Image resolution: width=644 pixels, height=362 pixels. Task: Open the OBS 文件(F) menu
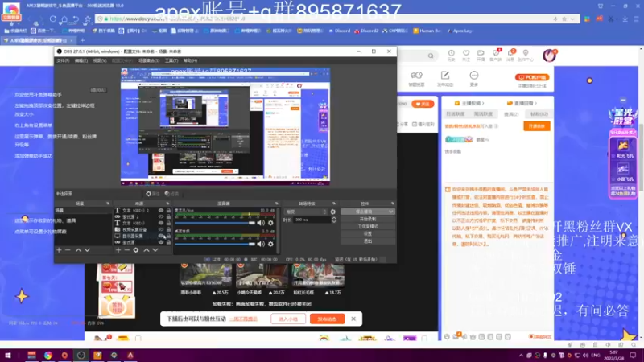(x=63, y=60)
